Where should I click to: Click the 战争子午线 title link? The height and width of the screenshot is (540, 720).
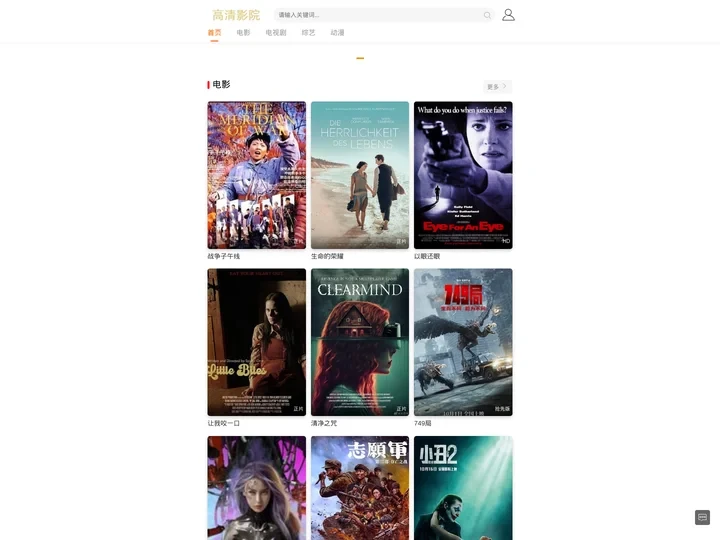[224, 256]
